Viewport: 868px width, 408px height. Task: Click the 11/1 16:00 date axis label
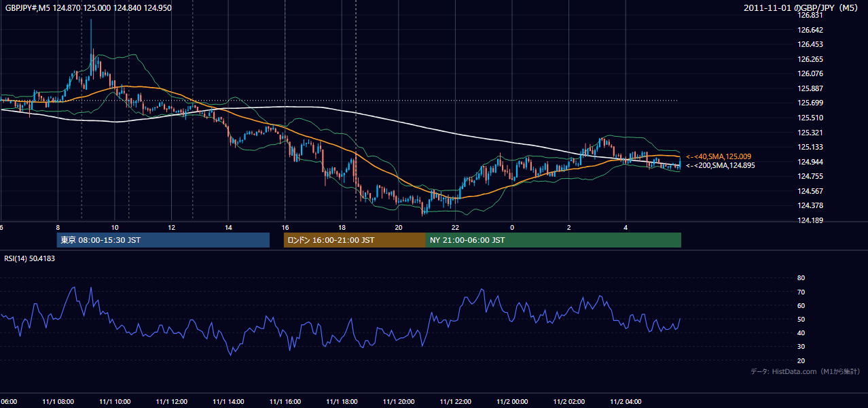(x=285, y=401)
